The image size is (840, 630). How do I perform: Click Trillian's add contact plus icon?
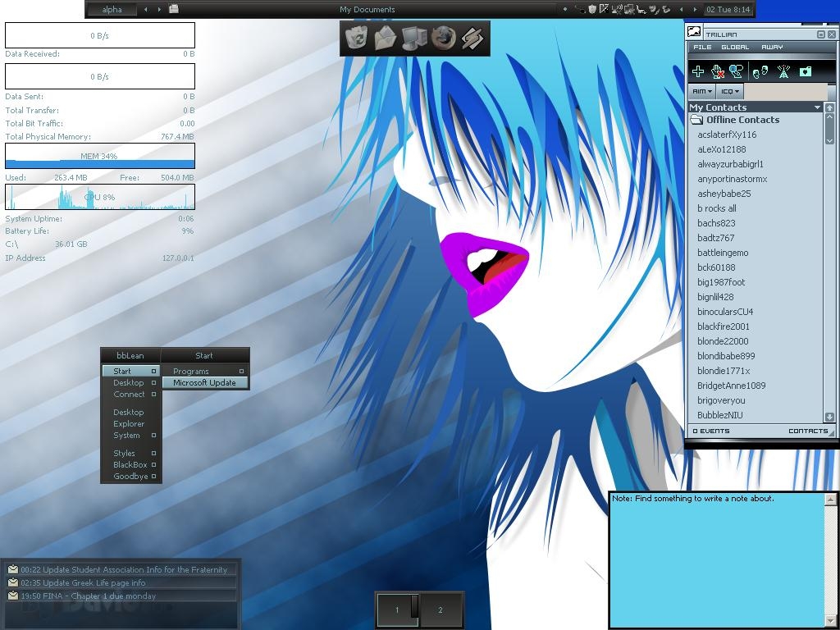pyautogui.click(x=698, y=71)
